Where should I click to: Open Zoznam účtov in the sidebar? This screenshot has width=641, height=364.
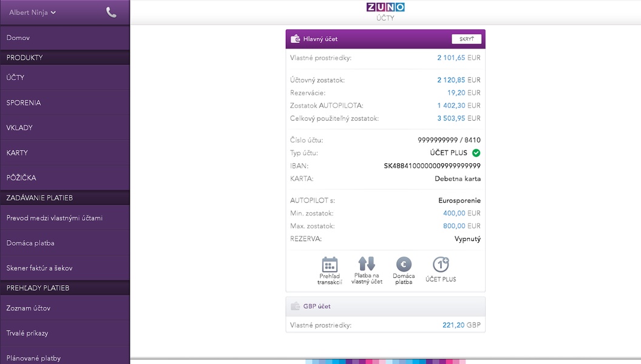click(x=65, y=308)
